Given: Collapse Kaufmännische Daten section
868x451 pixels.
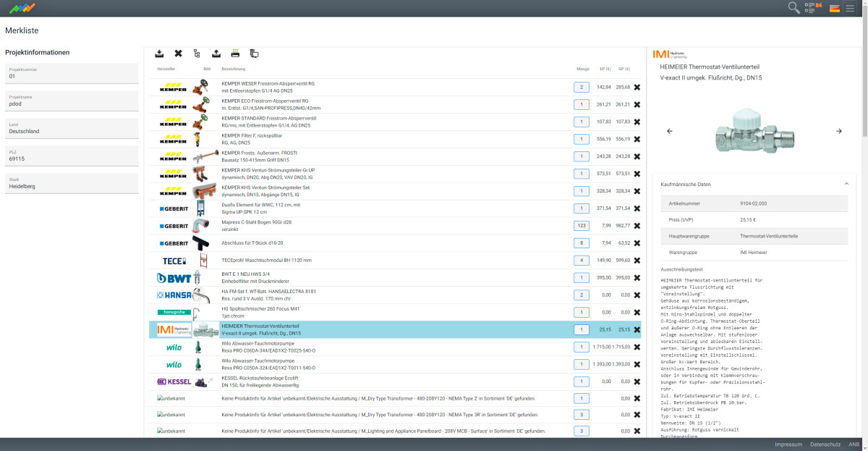Looking at the screenshot, I should point(846,184).
